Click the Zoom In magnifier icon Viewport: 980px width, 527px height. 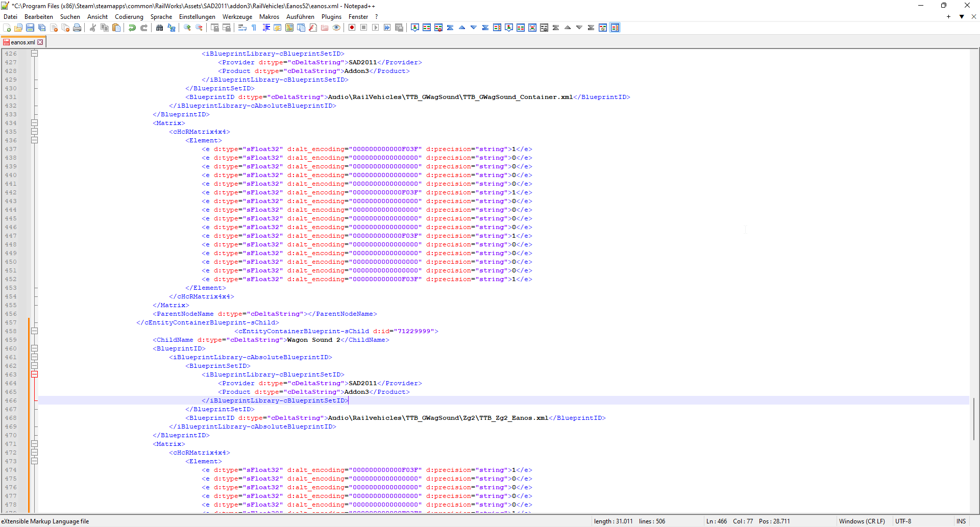point(187,28)
